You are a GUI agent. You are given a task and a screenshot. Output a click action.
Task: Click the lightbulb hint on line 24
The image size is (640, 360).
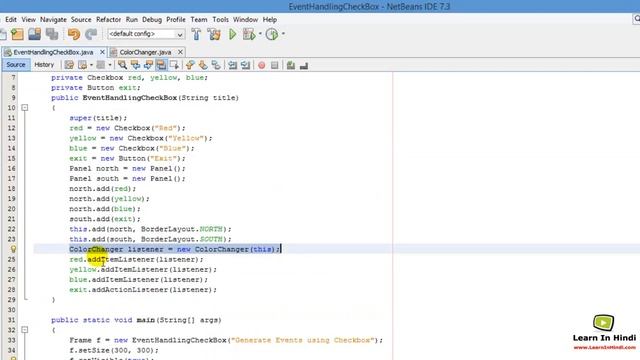coord(13,249)
